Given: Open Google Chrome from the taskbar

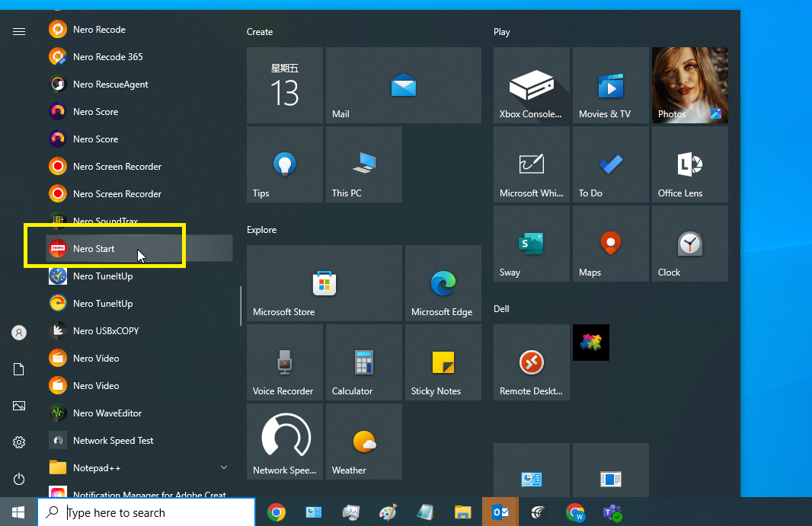Looking at the screenshot, I should [x=277, y=512].
